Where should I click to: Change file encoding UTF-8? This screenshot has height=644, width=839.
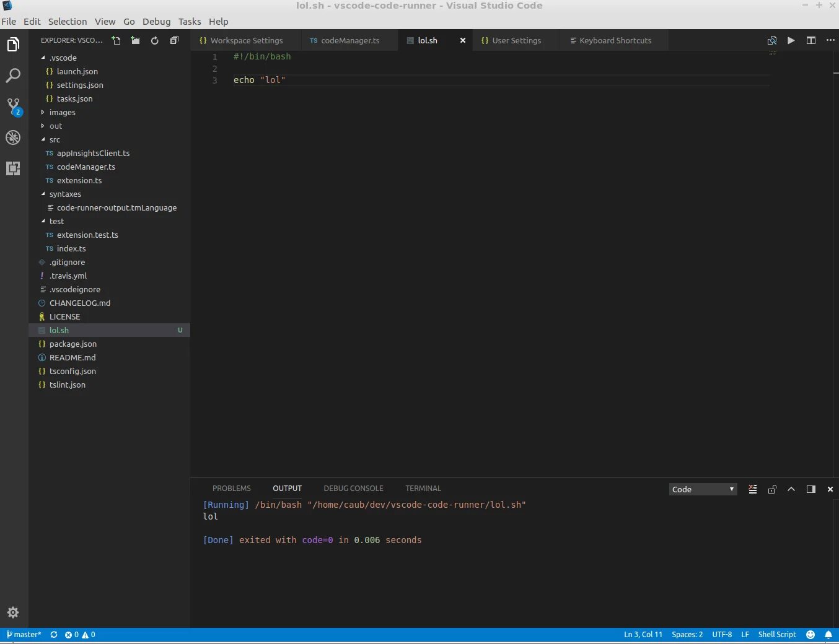[x=722, y=635]
